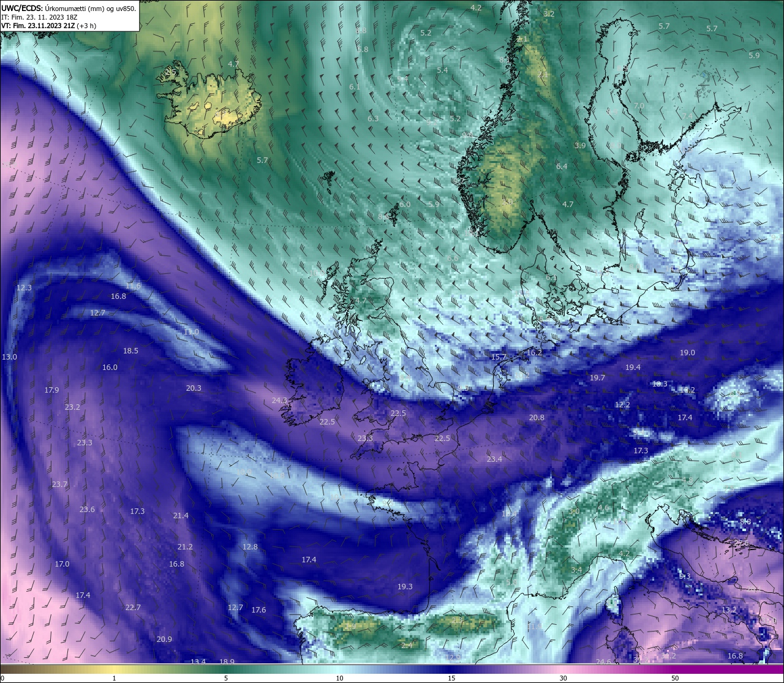The height and width of the screenshot is (683, 784).
Task: Click the colour scale tick label "10"
Action: tap(339, 678)
